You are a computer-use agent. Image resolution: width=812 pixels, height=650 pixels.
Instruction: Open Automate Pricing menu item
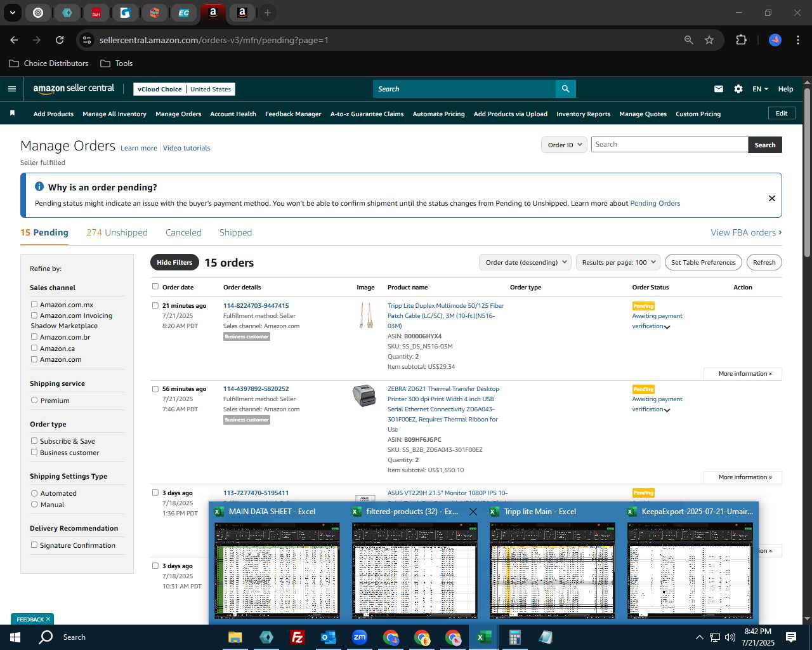point(438,114)
